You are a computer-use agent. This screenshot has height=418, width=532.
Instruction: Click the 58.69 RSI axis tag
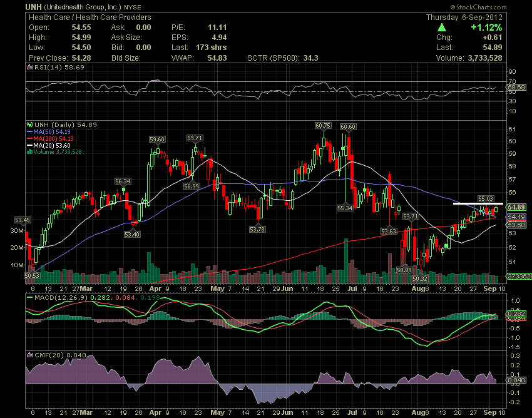pos(516,88)
